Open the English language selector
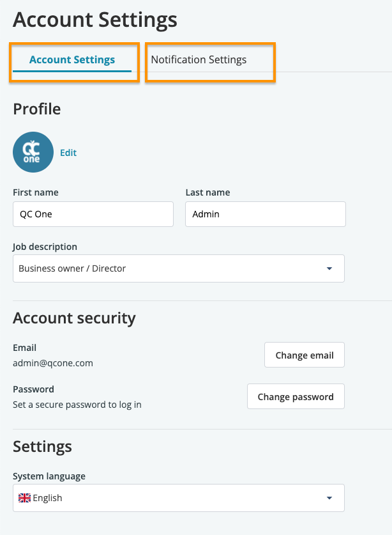The width and height of the screenshot is (392, 535). (179, 498)
